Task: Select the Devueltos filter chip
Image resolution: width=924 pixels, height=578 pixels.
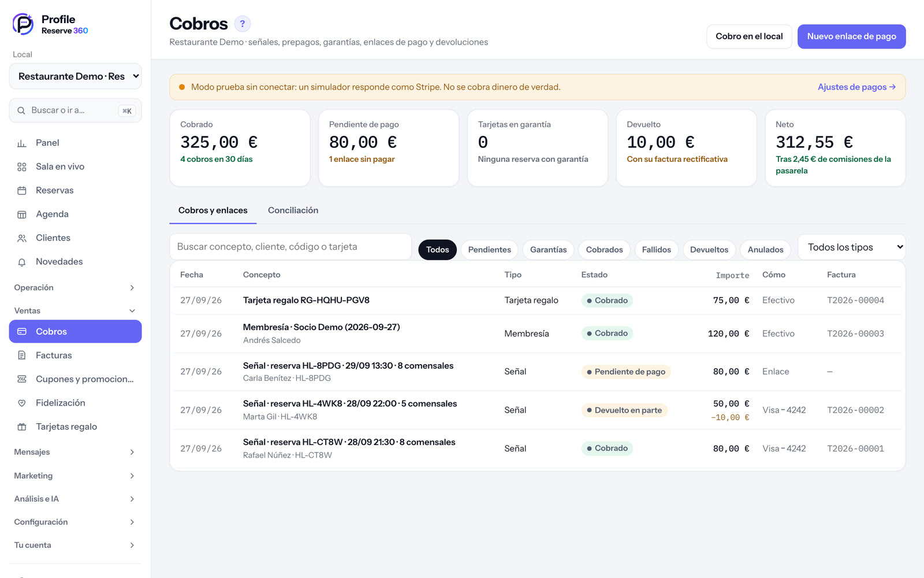Action: click(x=709, y=250)
